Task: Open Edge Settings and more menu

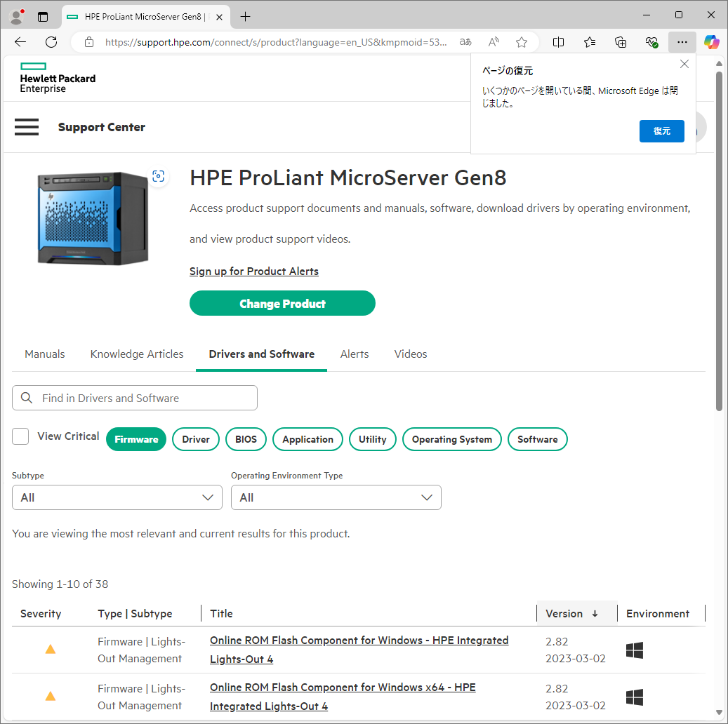Action: click(x=682, y=42)
